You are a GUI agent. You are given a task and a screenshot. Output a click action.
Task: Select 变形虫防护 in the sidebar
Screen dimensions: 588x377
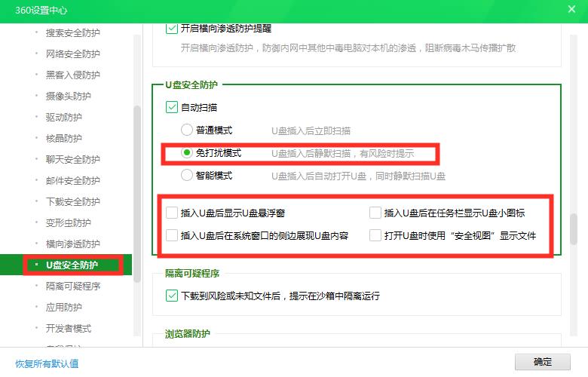69,223
